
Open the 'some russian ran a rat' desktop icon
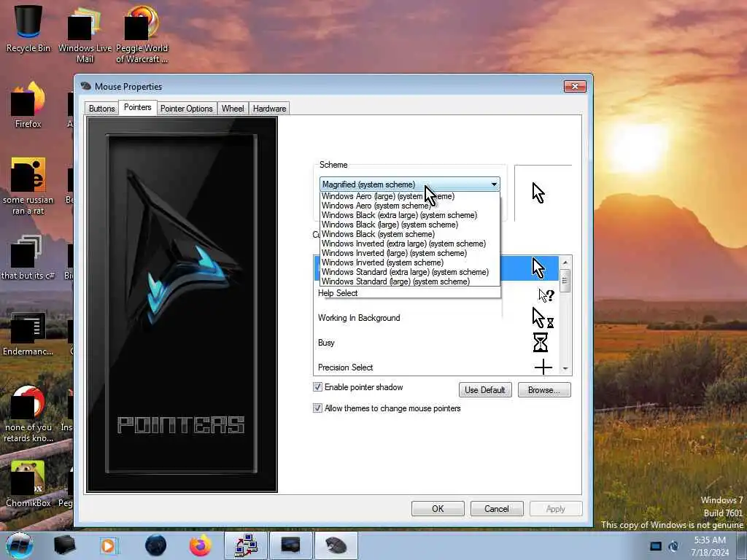(x=28, y=186)
